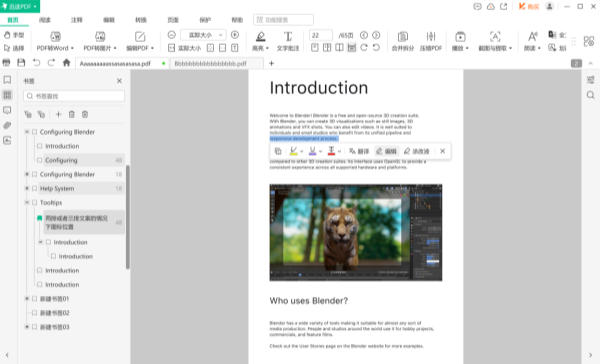Open PDF转Word conversion tool
Viewport: 600px width, 364px height.
pos(55,41)
